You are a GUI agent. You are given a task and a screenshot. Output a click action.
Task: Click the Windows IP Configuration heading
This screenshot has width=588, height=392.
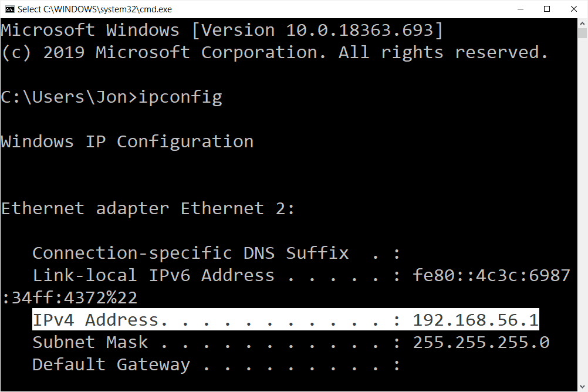pos(127,141)
